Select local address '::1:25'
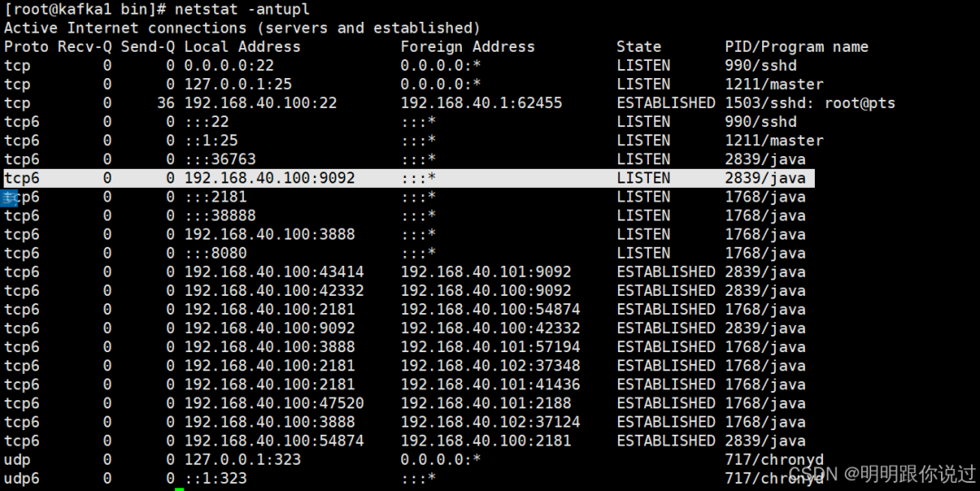The width and height of the screenshot is (980, 491). click(211, 141)
